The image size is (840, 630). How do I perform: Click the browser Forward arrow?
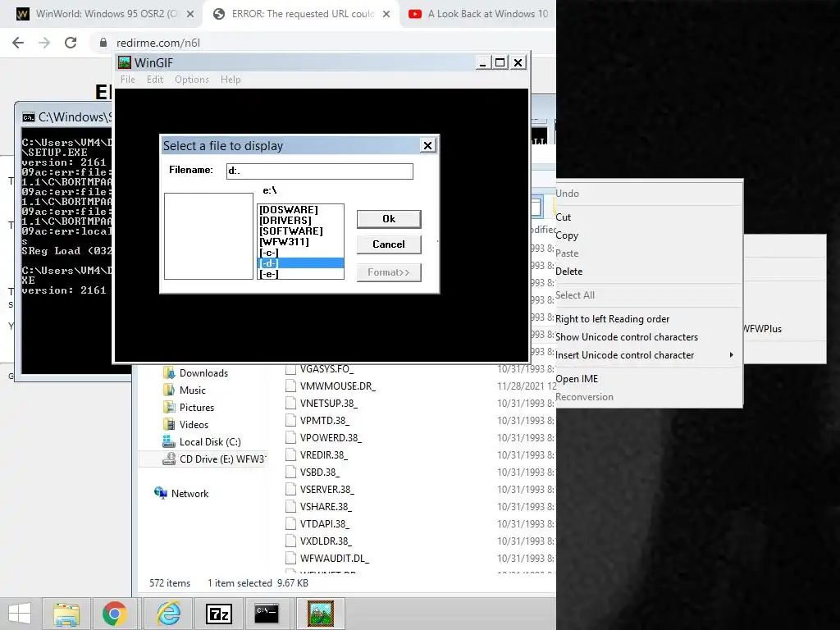click(x=44, y=43)
